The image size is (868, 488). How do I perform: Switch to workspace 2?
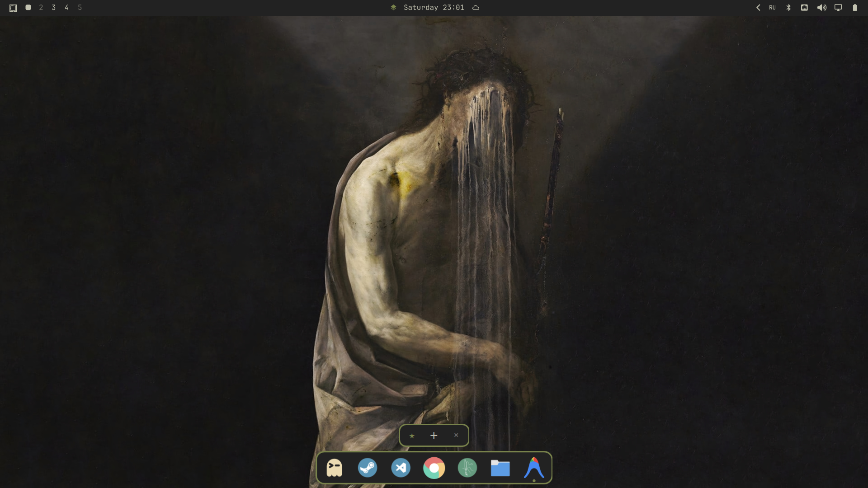pyautogui.click(x=41, y=8)
